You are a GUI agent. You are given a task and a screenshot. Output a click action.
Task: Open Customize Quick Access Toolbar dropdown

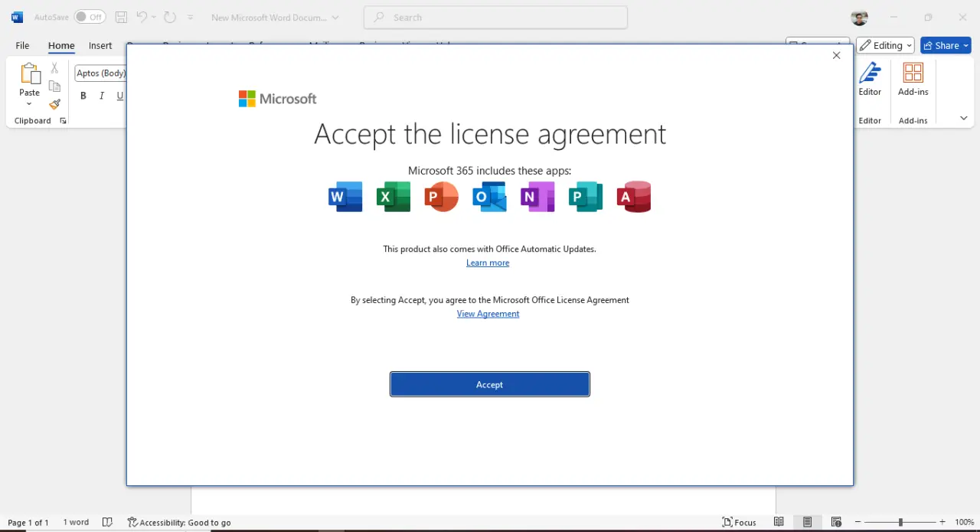pos(191,17)
